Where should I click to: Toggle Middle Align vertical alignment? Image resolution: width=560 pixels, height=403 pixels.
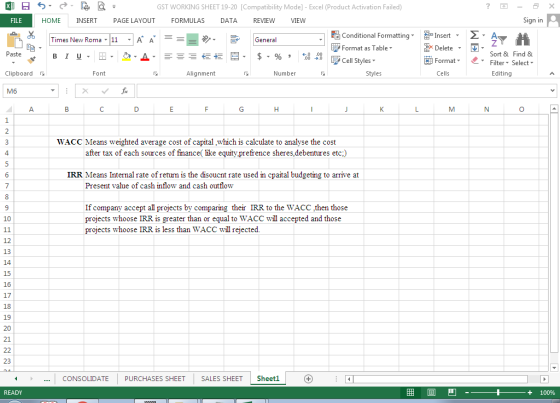[180, 39]
